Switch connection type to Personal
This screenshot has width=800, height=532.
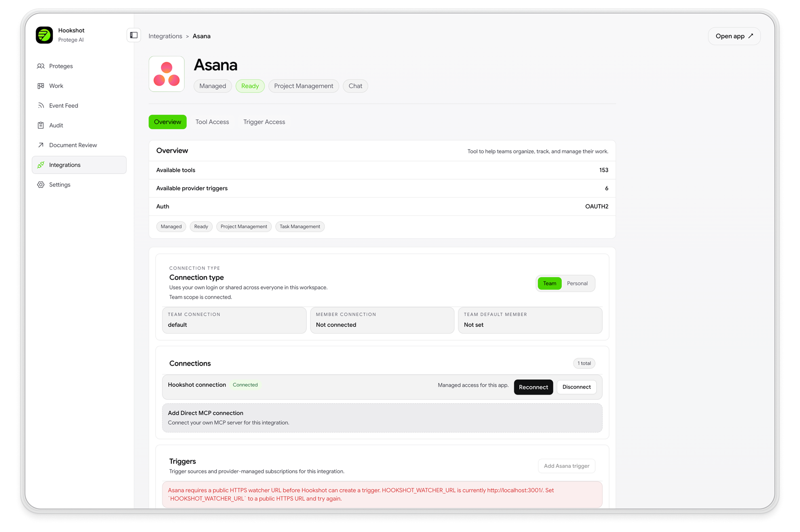click(577, 283)
